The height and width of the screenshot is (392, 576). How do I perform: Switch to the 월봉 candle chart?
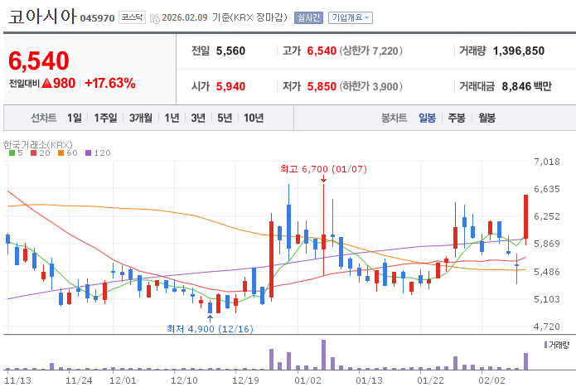(486, 118)
